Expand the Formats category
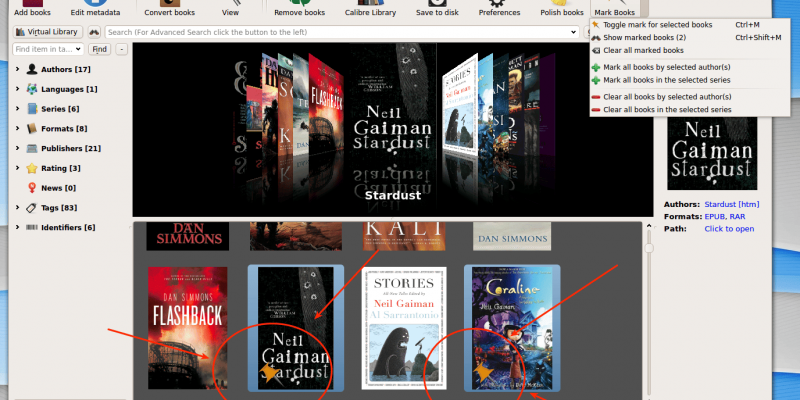 [x=17, y=129]
